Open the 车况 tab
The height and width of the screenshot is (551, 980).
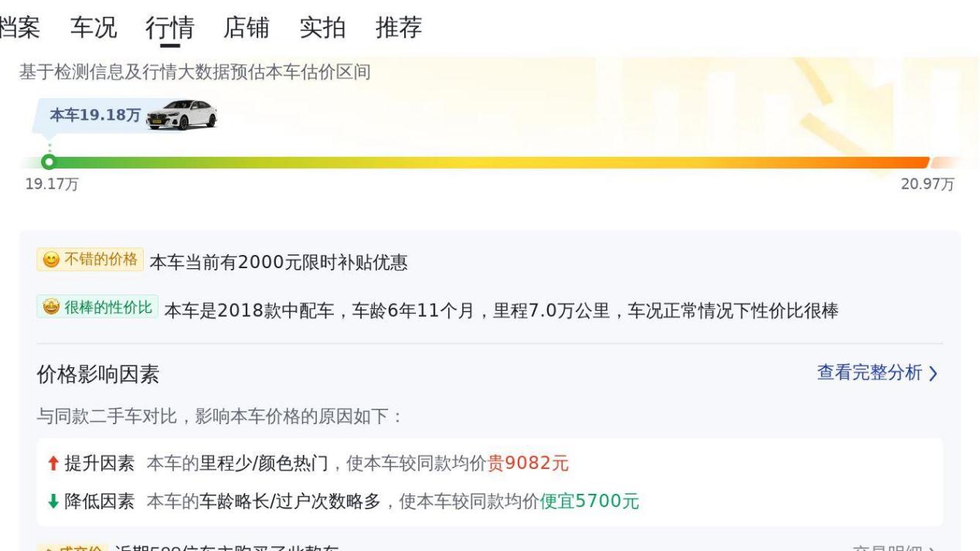coord(94,28)
